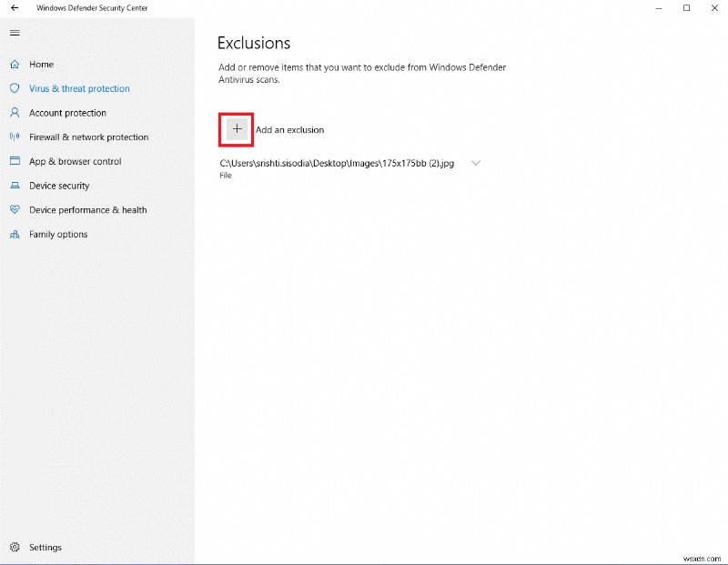The width and height of the screenshot is (728, 565).
Task: Select the File type label under the exclusion
Action: (225, 175)
